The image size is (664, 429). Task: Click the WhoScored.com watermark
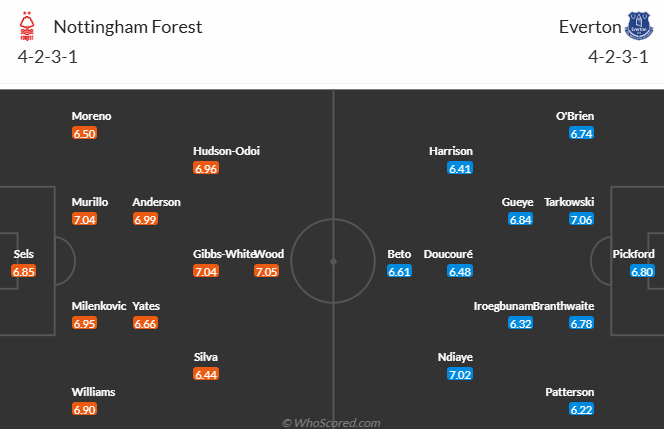332,422
